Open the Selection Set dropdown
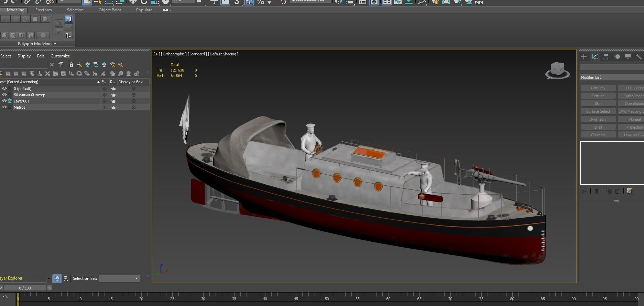Viewport: 644px width, 306px height. point(119,278)
